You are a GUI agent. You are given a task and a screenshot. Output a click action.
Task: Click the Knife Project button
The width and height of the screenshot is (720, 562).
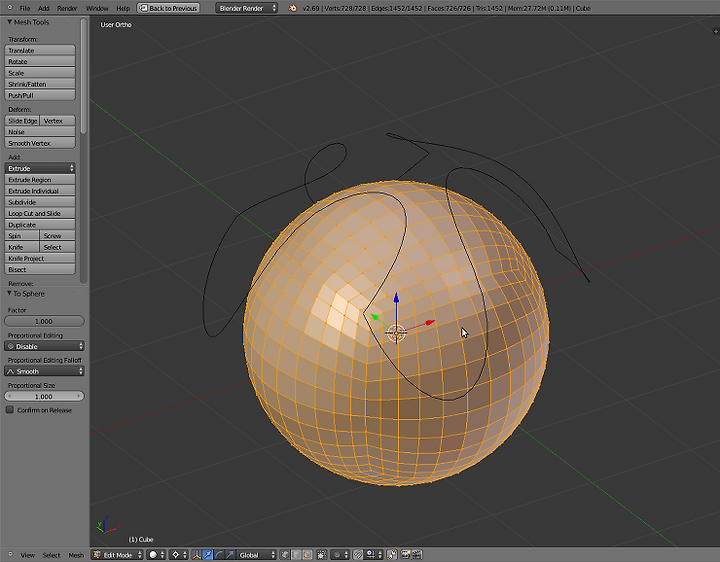[40, 258]
